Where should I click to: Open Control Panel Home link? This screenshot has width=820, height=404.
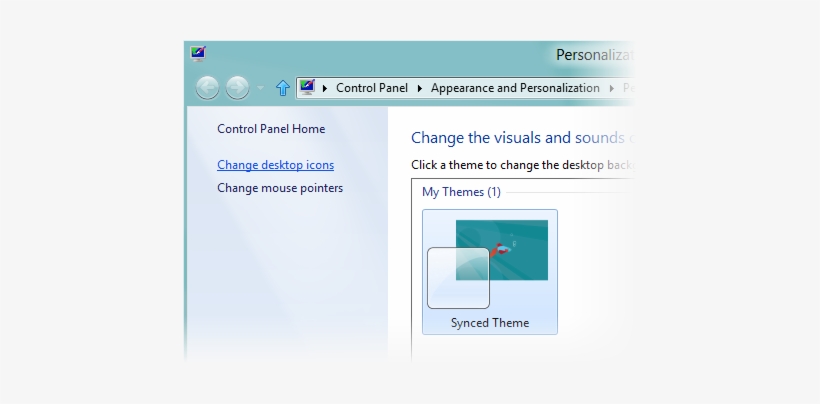[x=271, y=129]
